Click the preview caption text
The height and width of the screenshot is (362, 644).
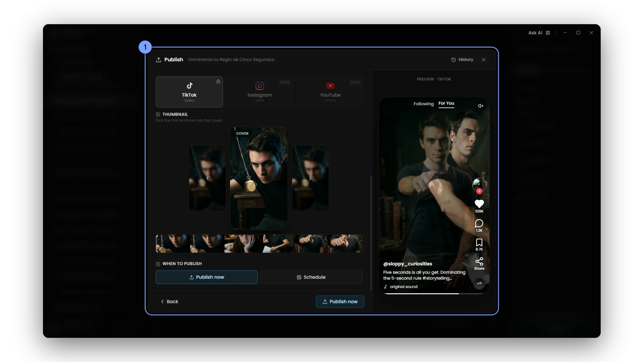[x=424, y=275]
